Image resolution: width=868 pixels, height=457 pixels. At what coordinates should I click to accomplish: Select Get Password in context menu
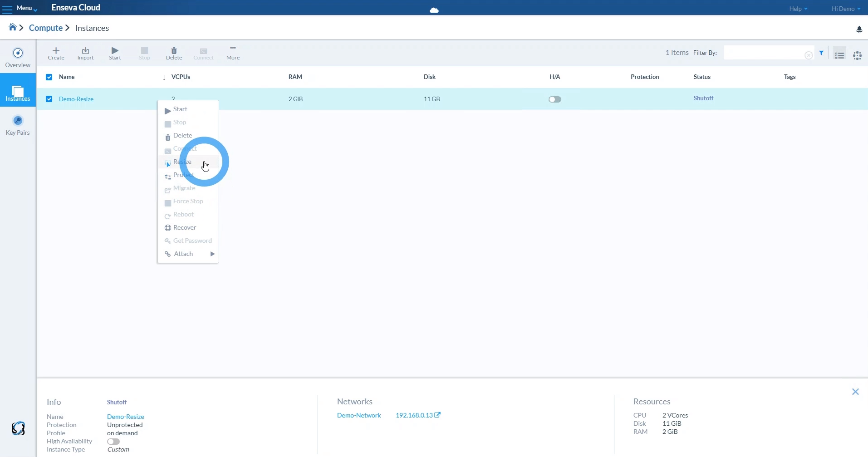click(x=188, y=241)
